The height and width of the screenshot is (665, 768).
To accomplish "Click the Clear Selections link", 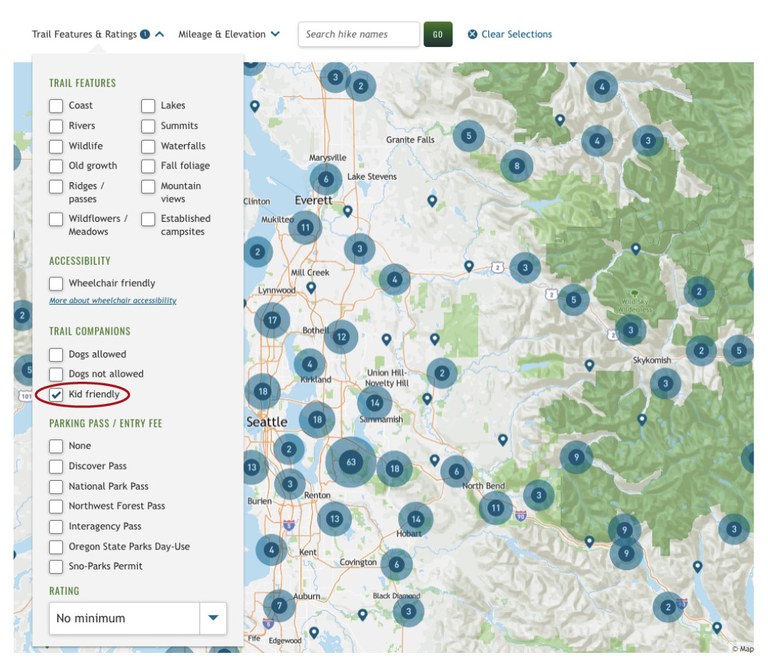I will click(x=516, y=34).
